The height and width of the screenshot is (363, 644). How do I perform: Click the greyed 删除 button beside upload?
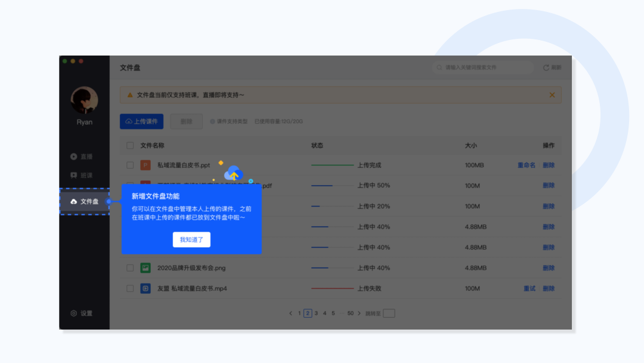pyautogui.click(x=187, y=122)
